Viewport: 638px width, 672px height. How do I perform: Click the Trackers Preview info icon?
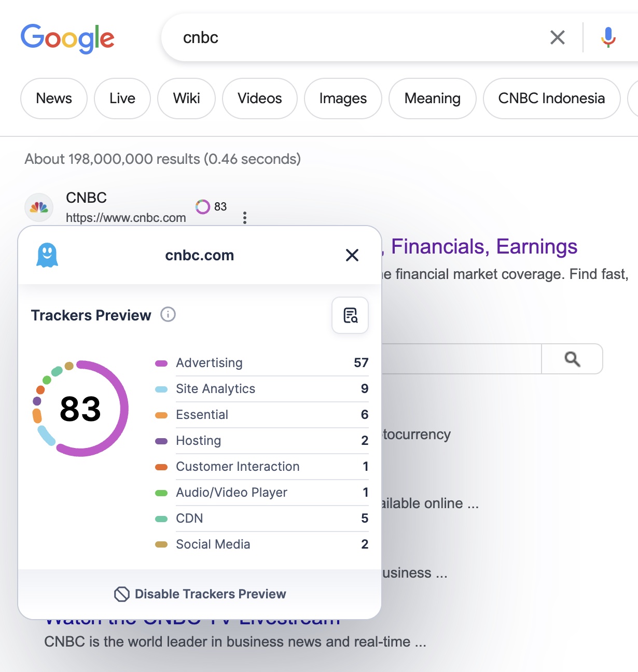pyautogui.click(x=168, y=315)
